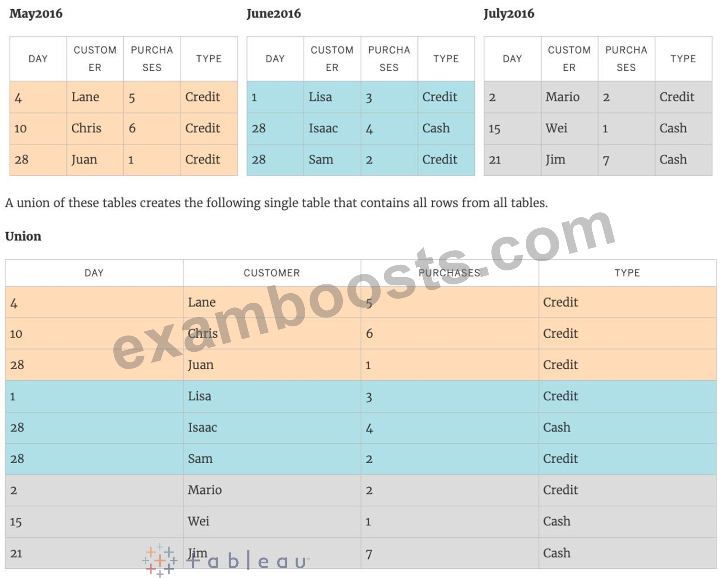
Task: Click the Tableau logo icon
Action: 159,561
